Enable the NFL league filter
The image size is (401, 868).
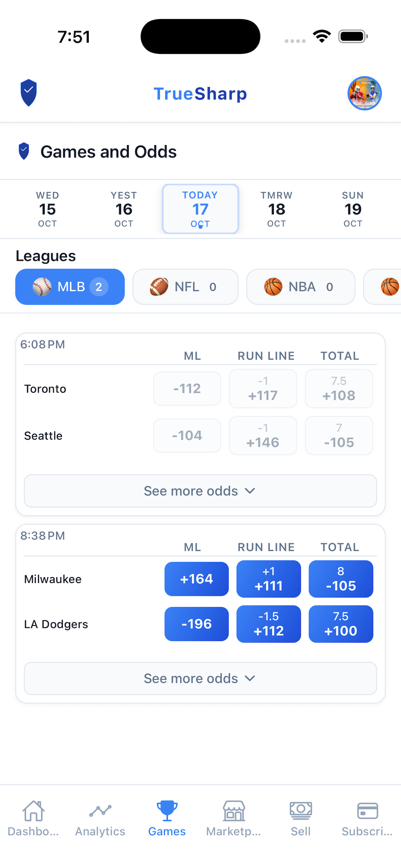point(186,287)
